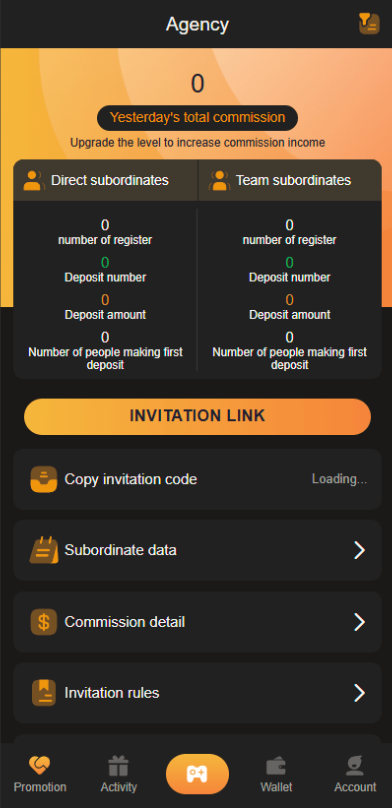This screenshot has height=808, width=392.
Task: Go to the Account tab
Action: click(355, 775)
